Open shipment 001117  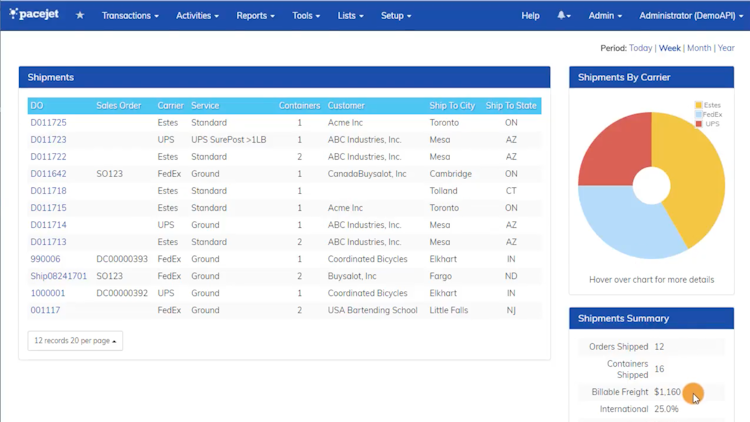(45, 310)
